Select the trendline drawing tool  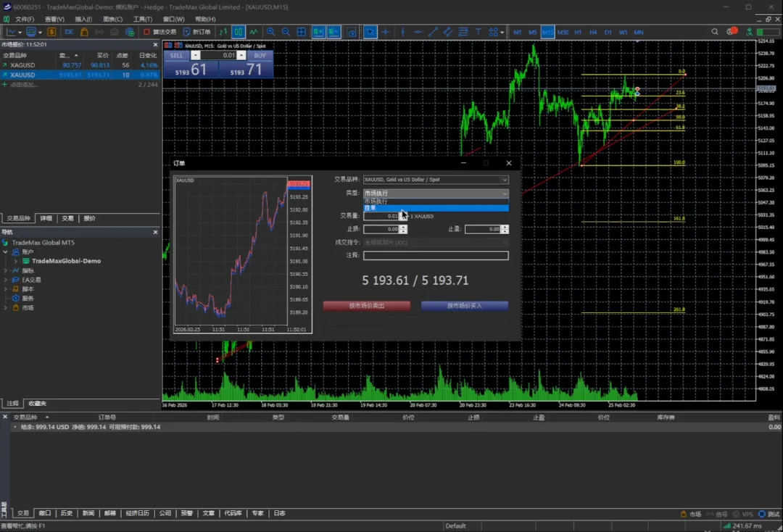click(x=433, y=32)
